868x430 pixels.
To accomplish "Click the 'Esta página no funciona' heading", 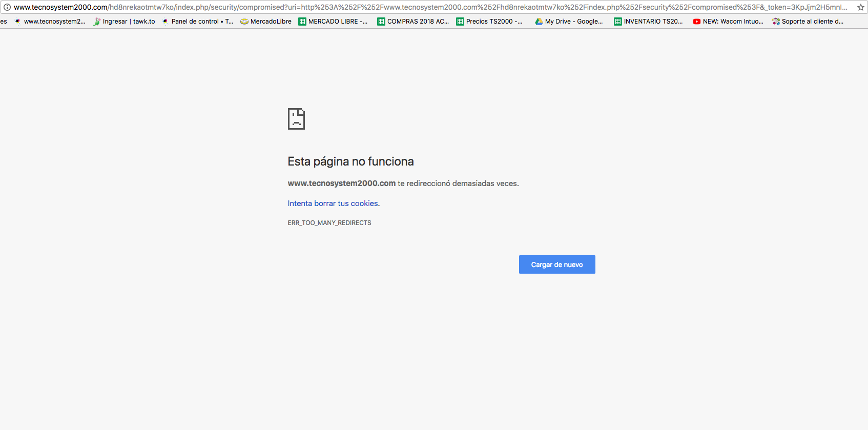I will tap(350, 161).
